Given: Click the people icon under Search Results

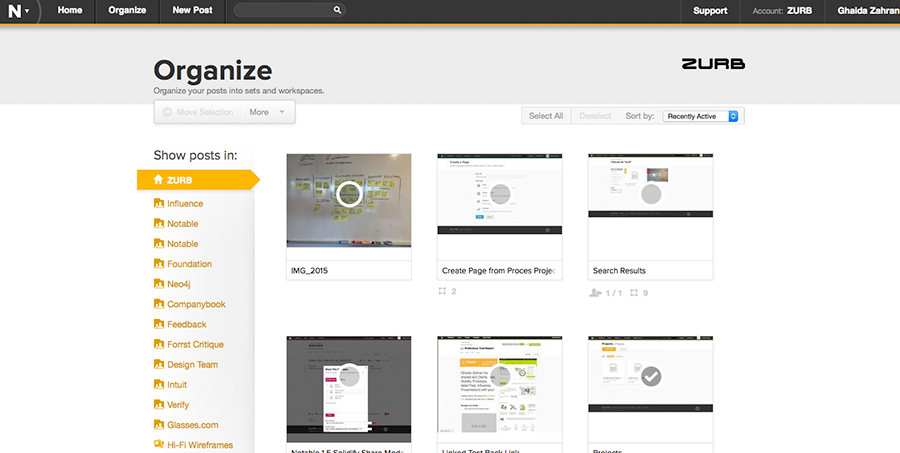Looking at the screenshot, I should coord(595,293).
